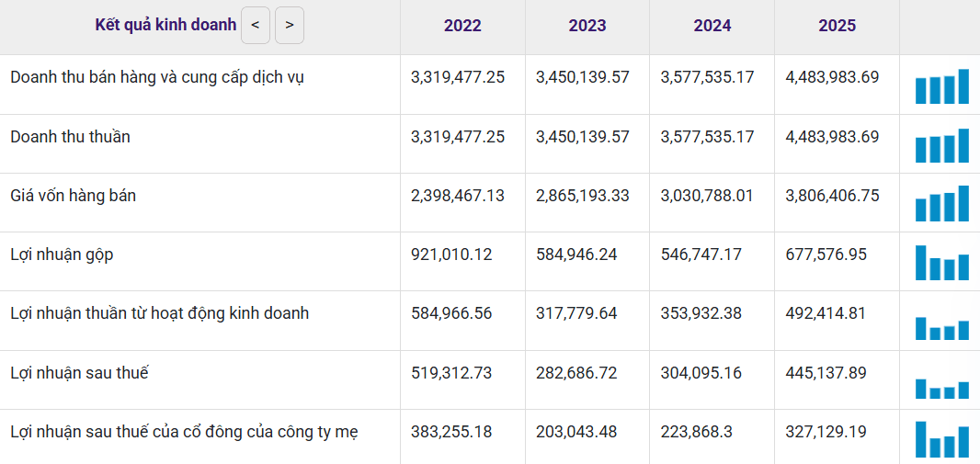This screenshot has height=464, width=980.
Task: Open chart for Lợi nhuận thuần hoạt động kinh doanh
Action: pos(942,329)
